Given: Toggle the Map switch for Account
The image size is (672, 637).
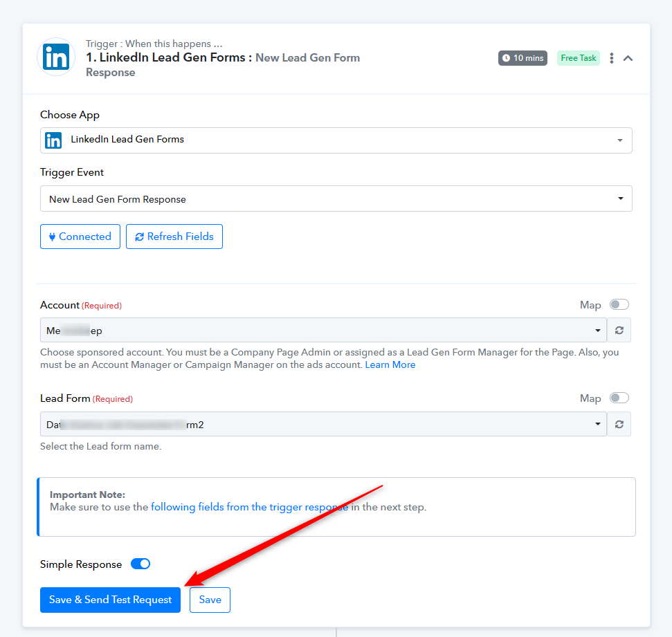Looking at the screenshot, I should [x=619, y=304].
